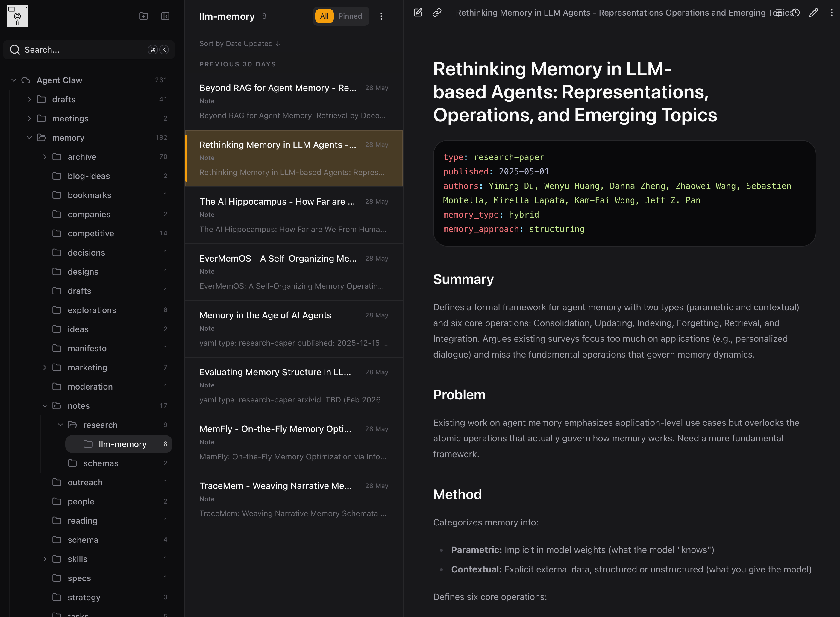Screen dimensions: 840x617
Task: Collapse the Agent Claw workspace tree
Action: coord(14,80)
